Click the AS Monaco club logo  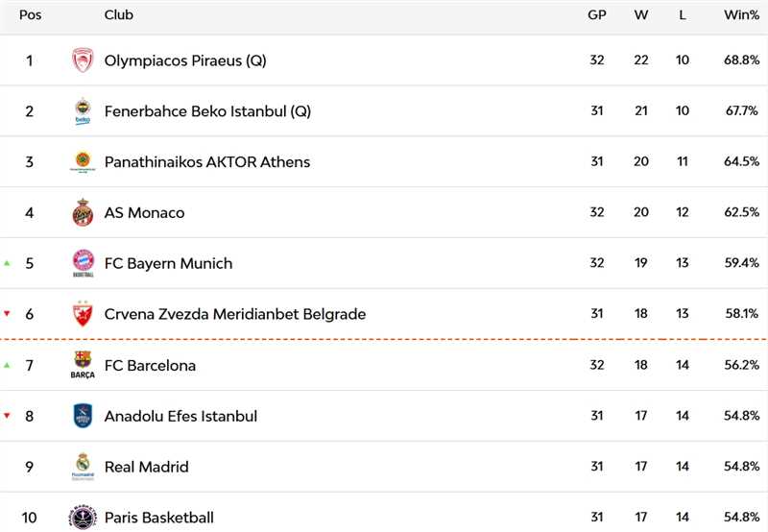pyautogui.click(x=83, y=213)
